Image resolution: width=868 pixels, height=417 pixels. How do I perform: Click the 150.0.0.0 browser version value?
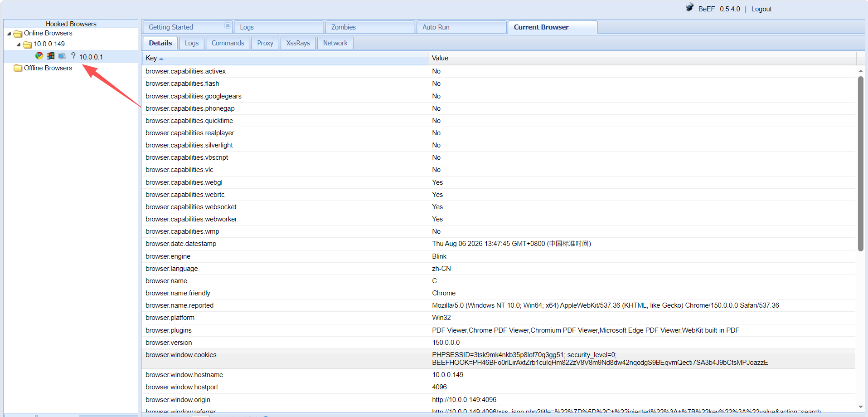tap(446, 343)
